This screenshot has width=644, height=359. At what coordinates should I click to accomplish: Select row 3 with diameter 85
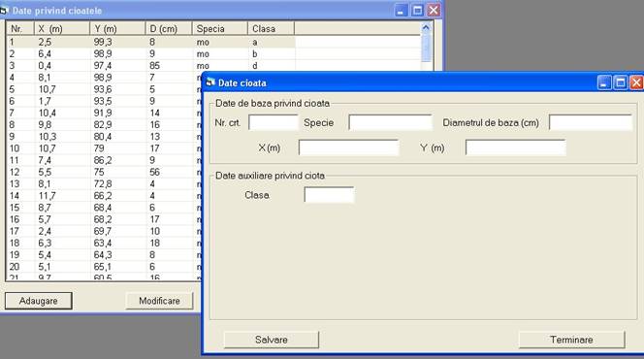[x=150, y=66]
